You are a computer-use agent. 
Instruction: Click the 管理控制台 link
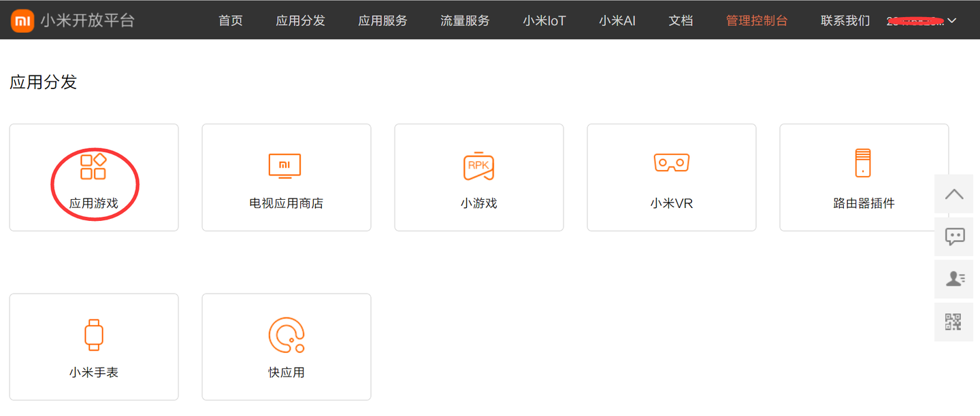757,20
